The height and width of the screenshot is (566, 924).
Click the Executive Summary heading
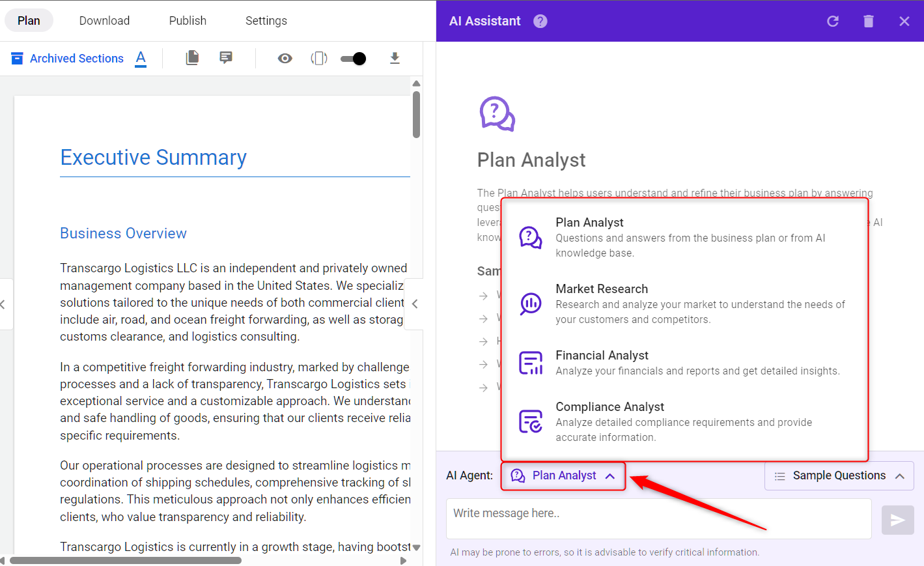[154, 158]
